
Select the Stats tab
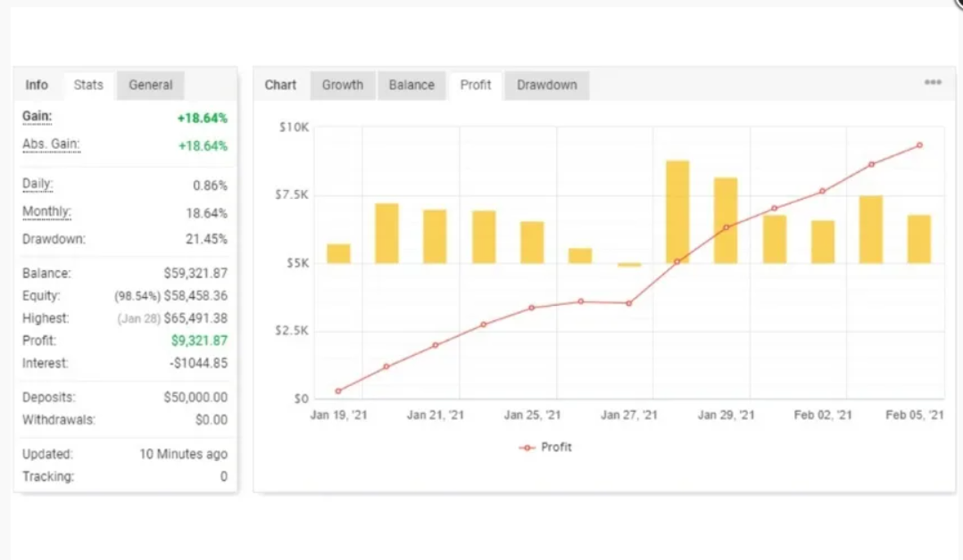pyautogui.click(x=88, y=85)
